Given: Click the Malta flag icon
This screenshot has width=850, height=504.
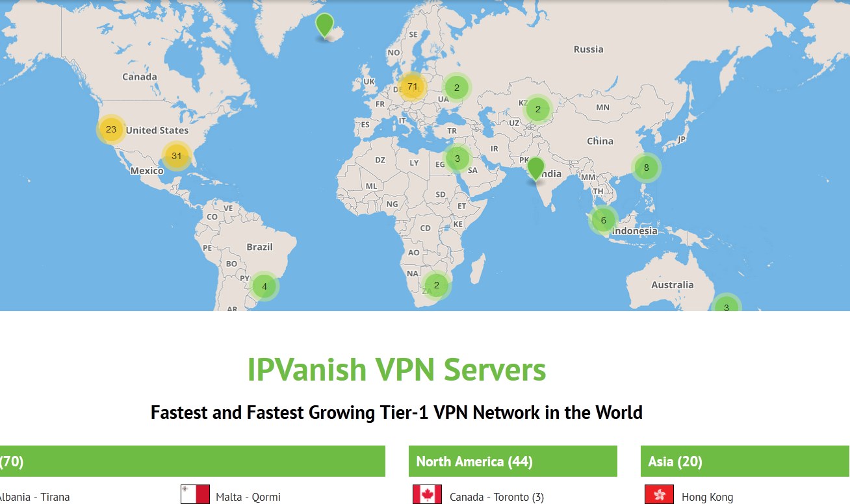Looking at the screenshot, I should (x=195, y=495).
